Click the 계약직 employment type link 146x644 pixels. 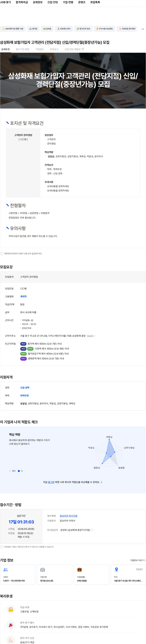coord(23,296)
